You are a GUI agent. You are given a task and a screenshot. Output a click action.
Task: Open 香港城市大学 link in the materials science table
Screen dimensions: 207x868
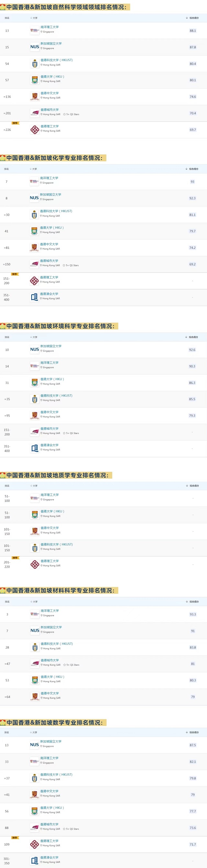pyautogui.click(x=50, y=660)
